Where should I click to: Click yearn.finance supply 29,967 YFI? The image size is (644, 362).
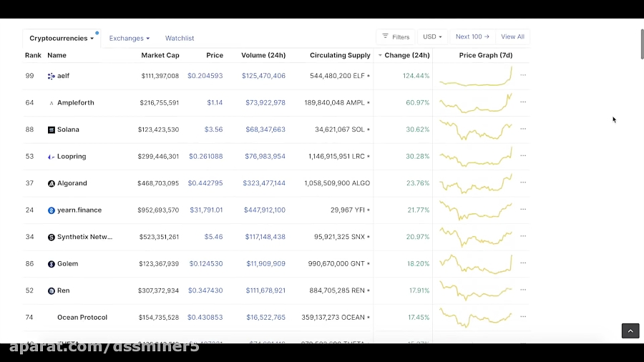click(348, 210)
